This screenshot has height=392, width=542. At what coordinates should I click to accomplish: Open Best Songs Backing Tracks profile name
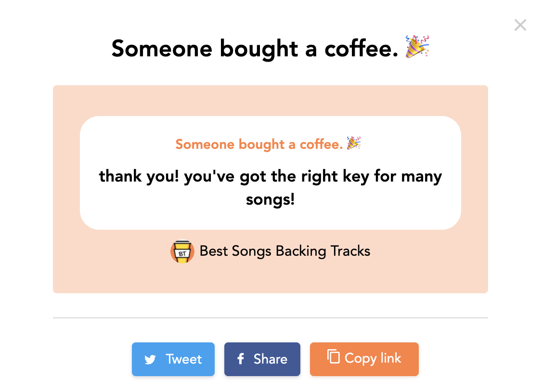coord(285,251)
